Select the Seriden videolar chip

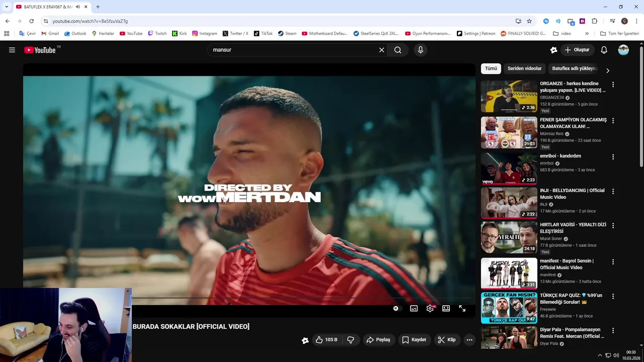pyautogui.click(x=524, y=68)
